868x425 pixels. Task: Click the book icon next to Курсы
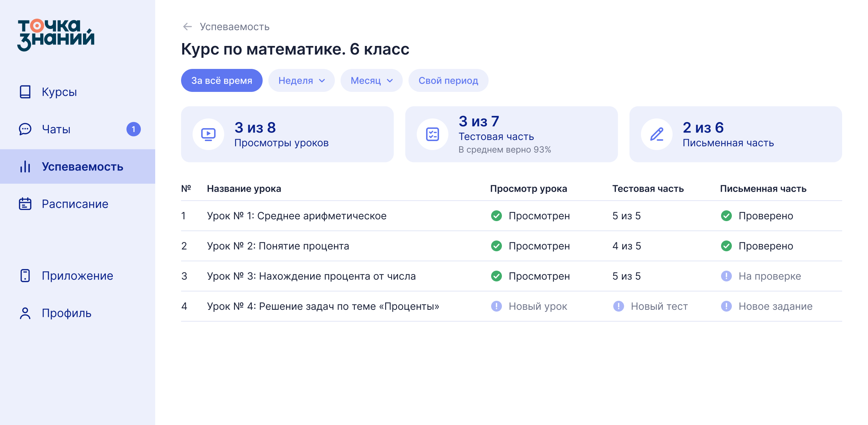(25, 92)
